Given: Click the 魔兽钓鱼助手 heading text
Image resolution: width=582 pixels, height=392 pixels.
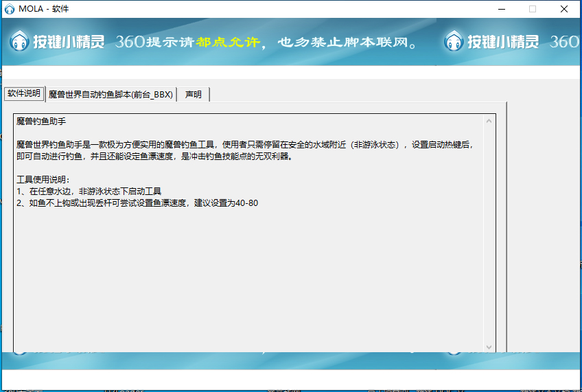Looking at the screenshot, I should 41,122.
